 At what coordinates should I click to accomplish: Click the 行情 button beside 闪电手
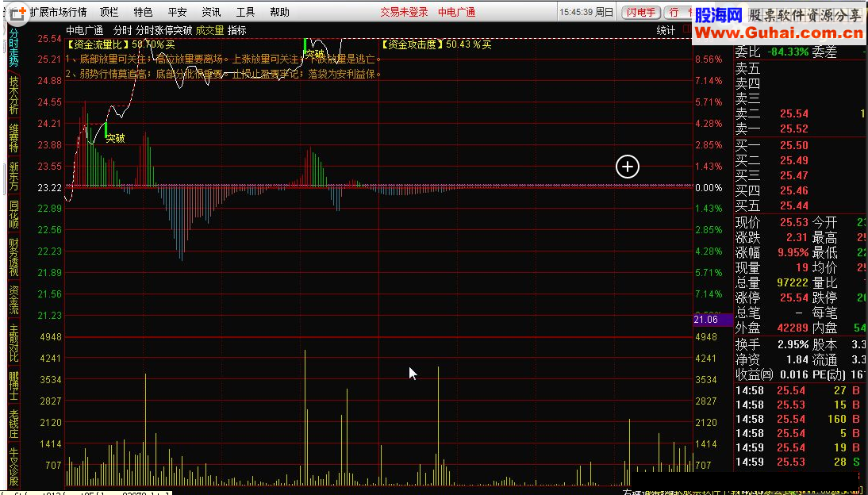tap(678, 12)
